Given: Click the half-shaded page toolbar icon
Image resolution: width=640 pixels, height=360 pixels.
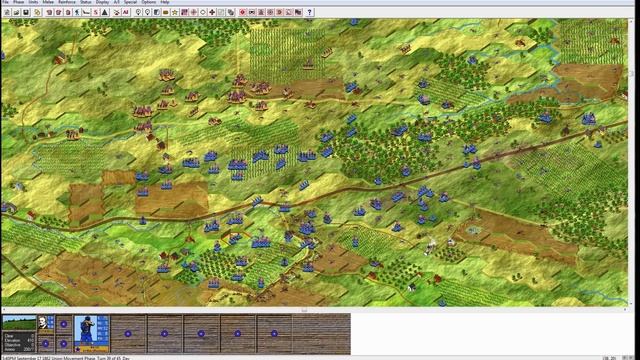Looking at the screenshot, I should [x=156, y=12].
